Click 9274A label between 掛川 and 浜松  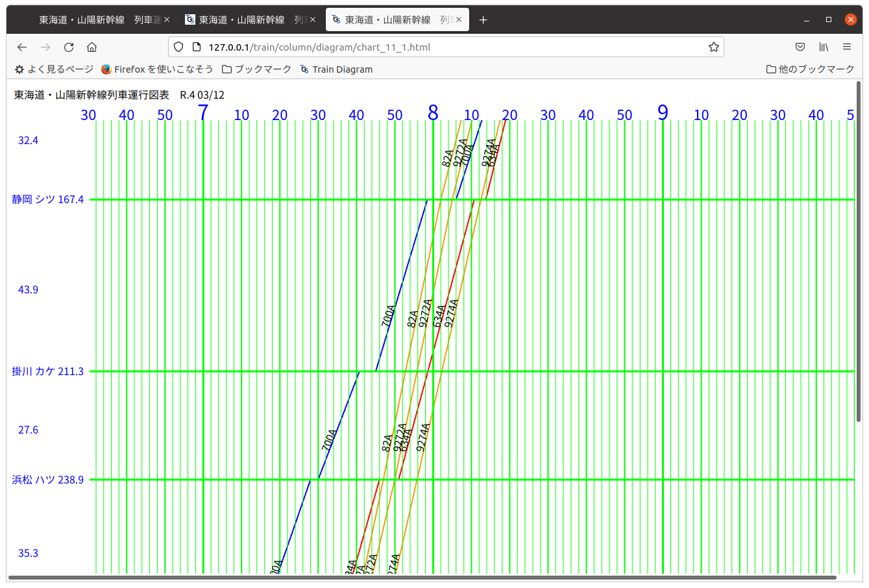pyautogui.click(x=423, y=437)
